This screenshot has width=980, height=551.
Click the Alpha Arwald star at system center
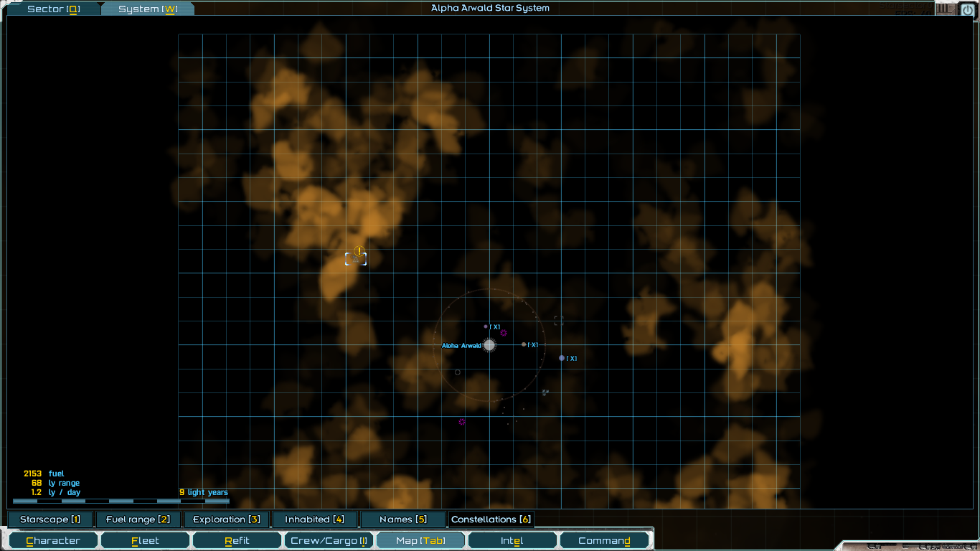point(489,345)
